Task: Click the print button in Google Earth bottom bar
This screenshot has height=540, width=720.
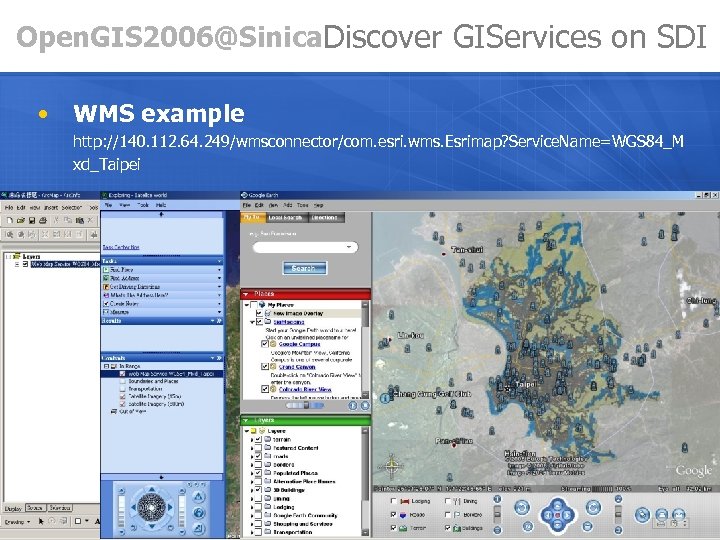Action: (661, 515)
